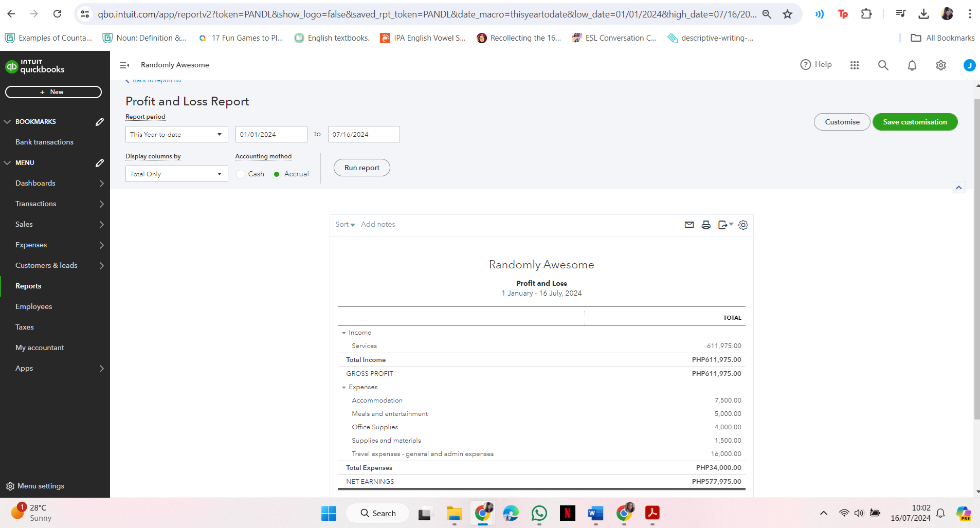Click Net Earnings PHP577,975.00

tap(717, 482)
